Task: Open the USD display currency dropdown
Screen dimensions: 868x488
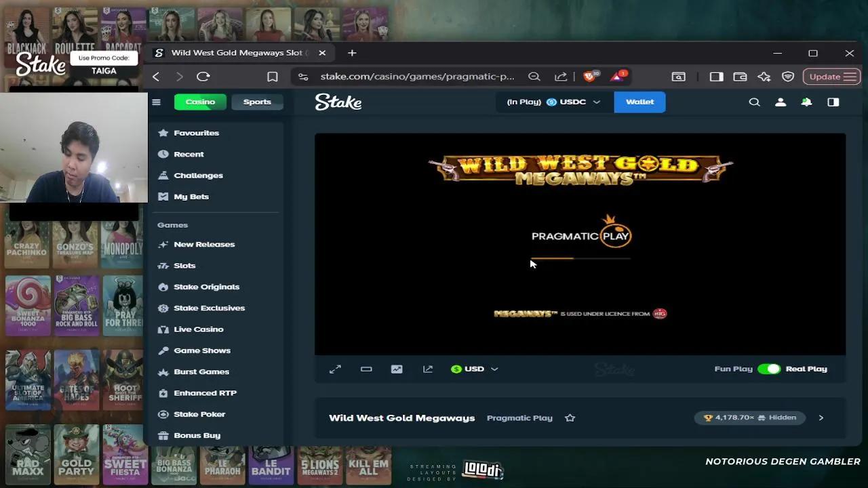Action: (474, 369)
